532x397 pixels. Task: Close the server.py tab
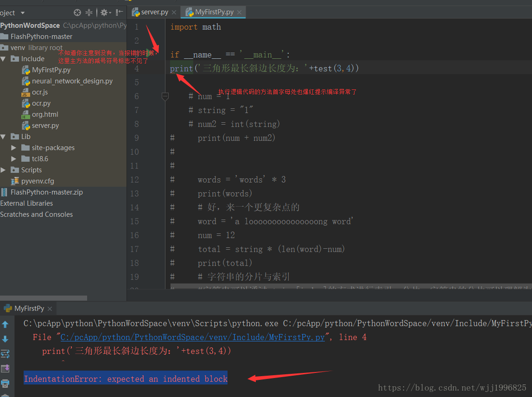click(174, 13)
